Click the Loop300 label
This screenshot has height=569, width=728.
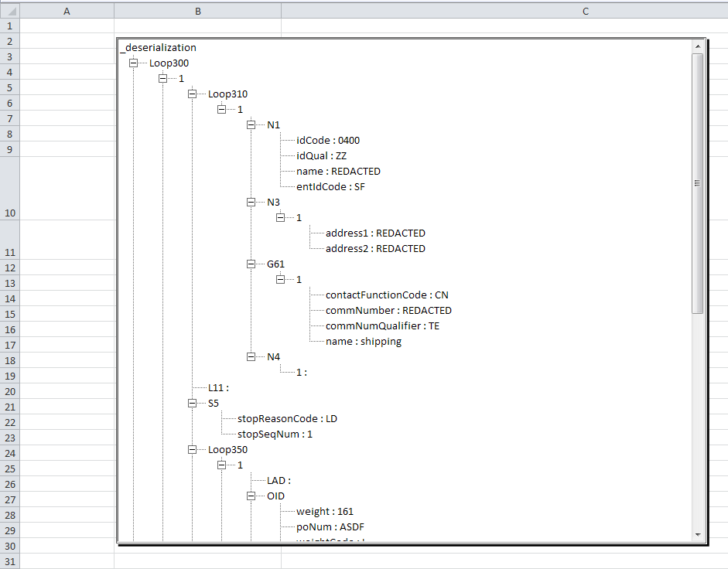pyautogui.click(x=169, y=63)
